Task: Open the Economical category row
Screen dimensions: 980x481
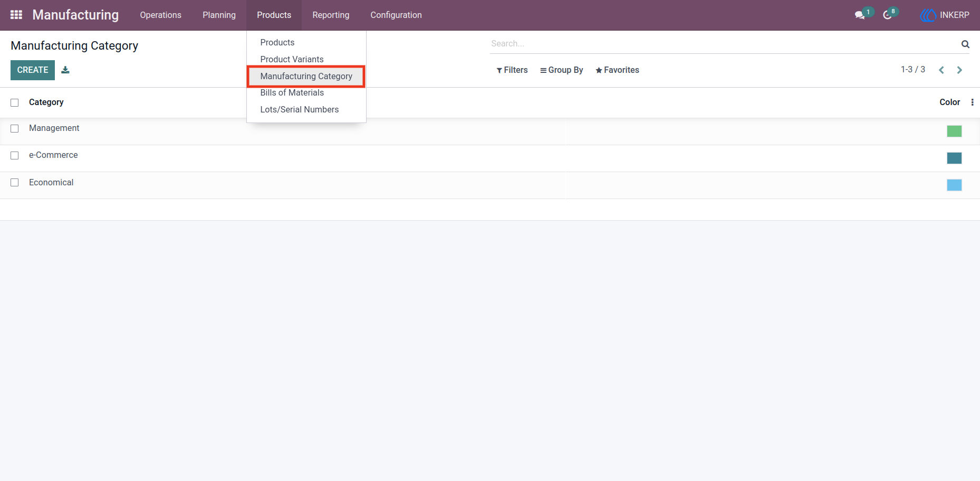Action: 490,185
